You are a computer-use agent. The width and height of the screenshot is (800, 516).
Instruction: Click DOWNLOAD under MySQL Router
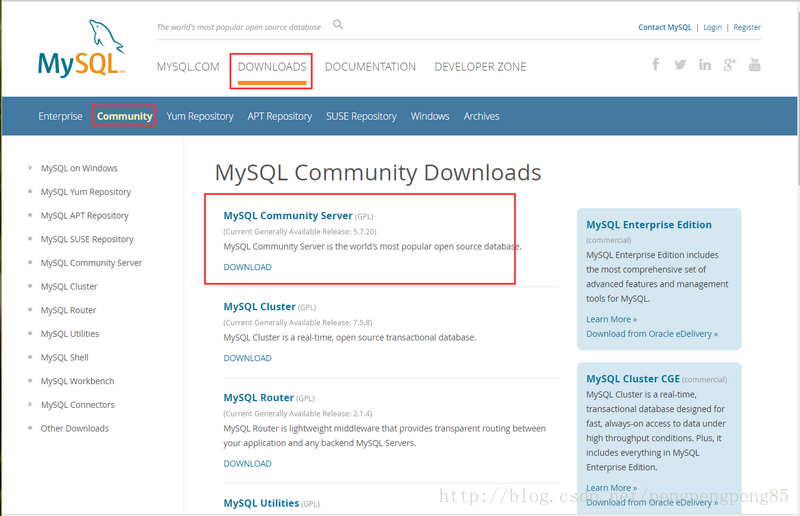point(247,463)
